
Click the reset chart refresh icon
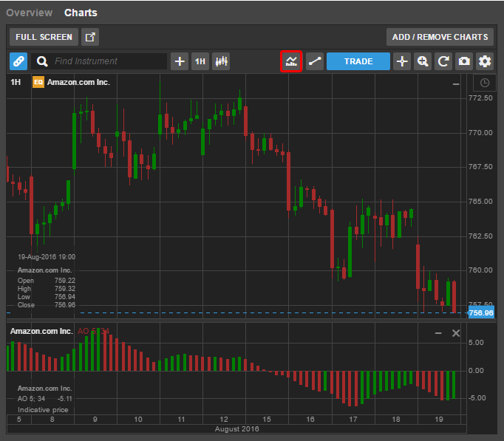443,61
